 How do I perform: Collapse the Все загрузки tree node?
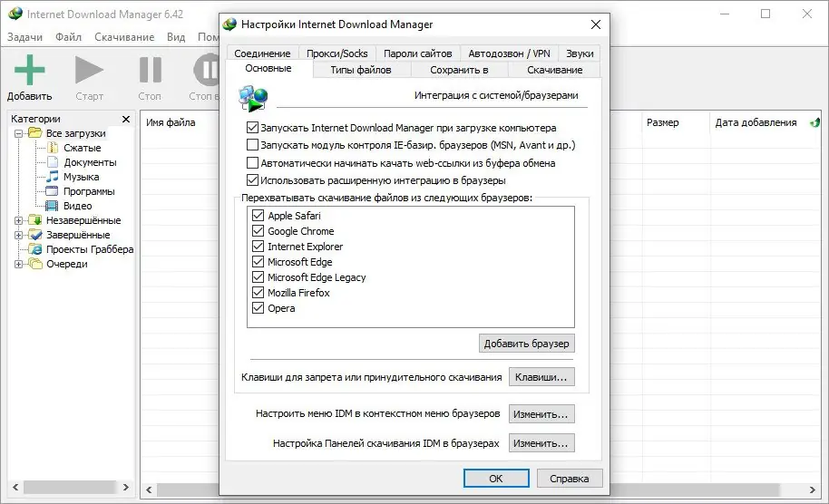pos(18,133)
